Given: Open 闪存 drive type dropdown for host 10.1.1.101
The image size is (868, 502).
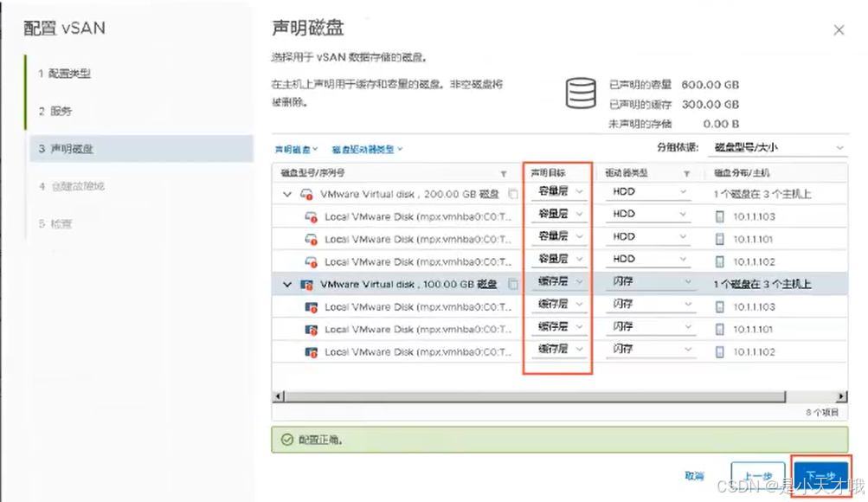Looking at the screenshot, I should 649,327.
